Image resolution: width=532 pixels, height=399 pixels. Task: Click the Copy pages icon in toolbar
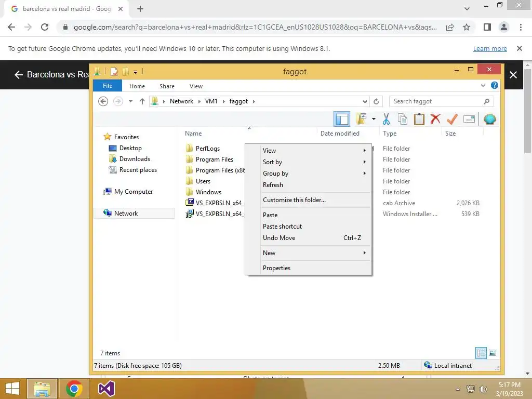coord(403,119)
